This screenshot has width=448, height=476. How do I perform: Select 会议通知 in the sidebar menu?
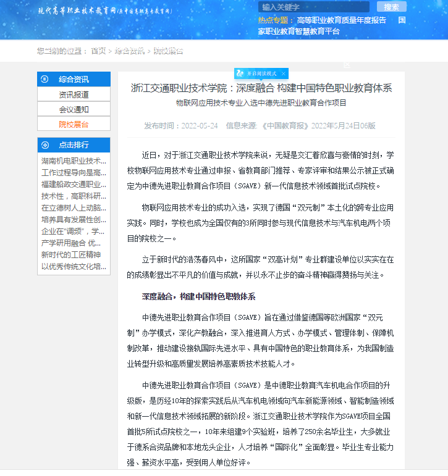tap(74, 109)
